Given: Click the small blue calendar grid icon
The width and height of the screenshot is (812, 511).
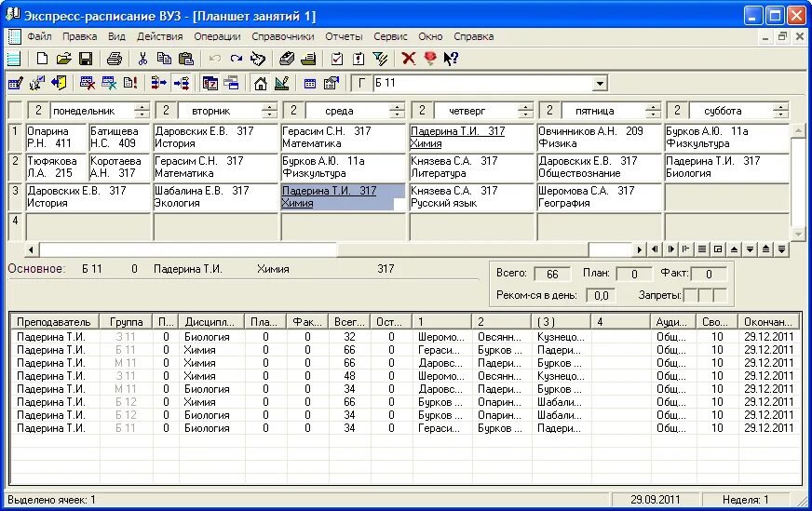Looking at the screenshot, I should (x=310, y=84).
